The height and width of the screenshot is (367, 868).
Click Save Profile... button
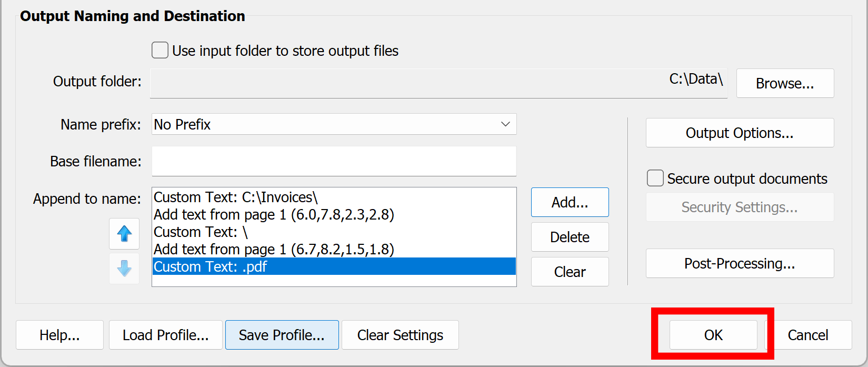[282, 335]
